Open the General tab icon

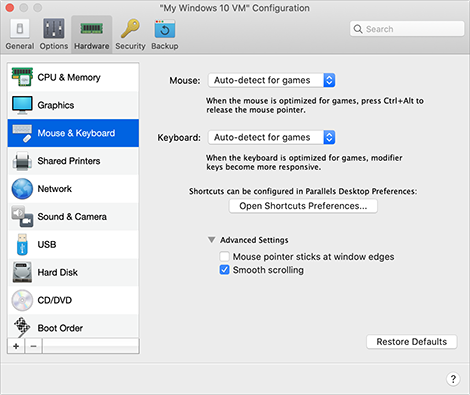[x=20, y=29]
